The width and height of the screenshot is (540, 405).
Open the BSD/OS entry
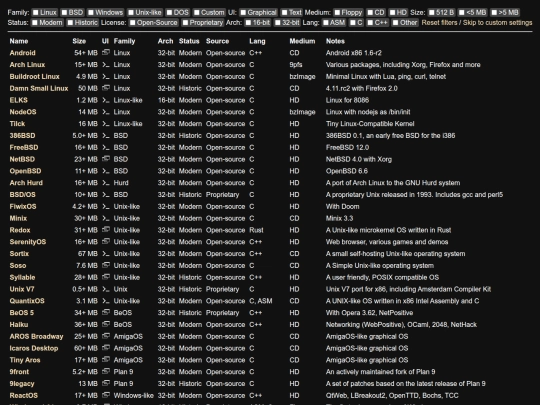click(22, 195)
